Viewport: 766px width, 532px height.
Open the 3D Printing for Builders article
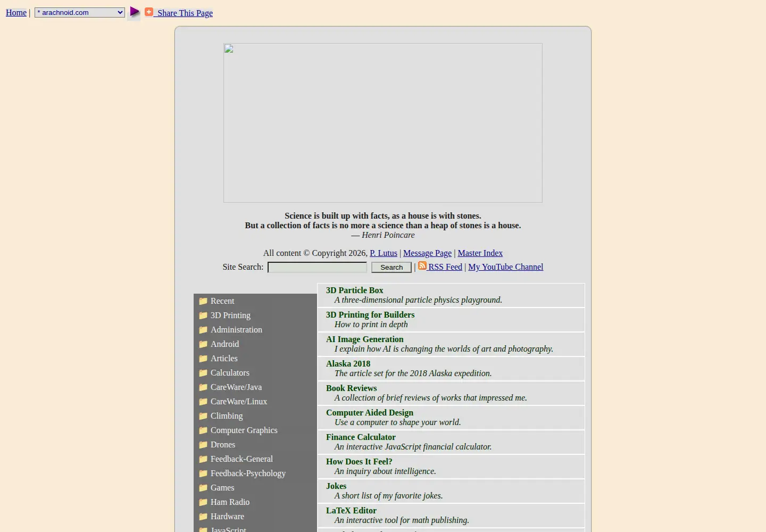[370, 315]
